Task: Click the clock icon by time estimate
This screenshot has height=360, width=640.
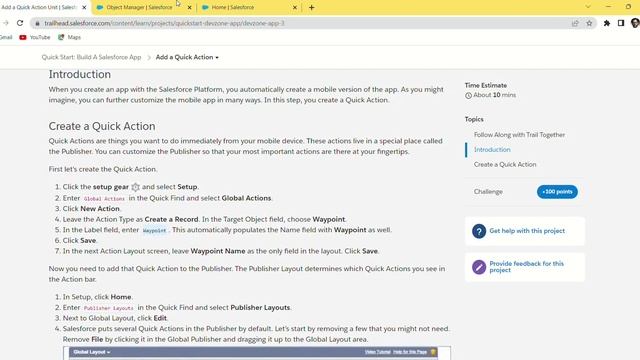Action: 469,96
